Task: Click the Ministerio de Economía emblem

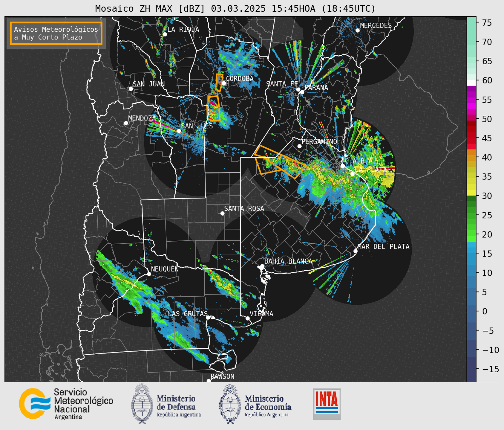Action: (230, 404)
